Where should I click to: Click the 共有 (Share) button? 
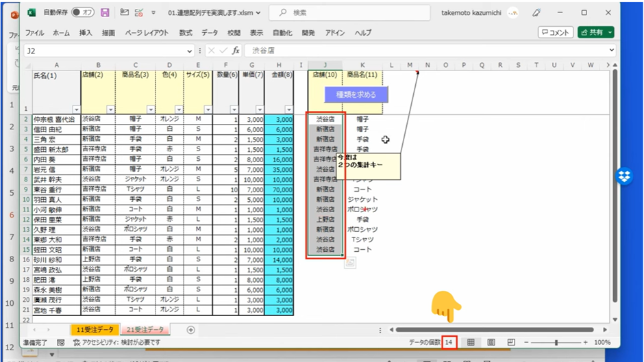(x=595, y=32)
